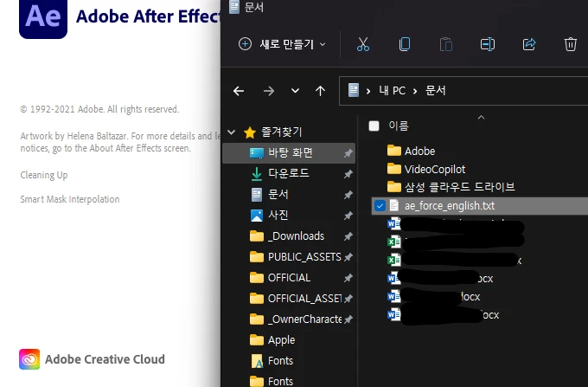Click the Adobe Creative Cloud logo icon
The width and height of the screenshot is (588, 387).
point(29,359)
